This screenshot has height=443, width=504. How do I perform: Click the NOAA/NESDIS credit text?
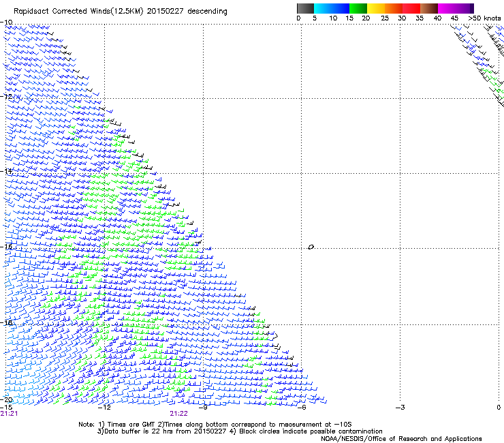[401, 439]
